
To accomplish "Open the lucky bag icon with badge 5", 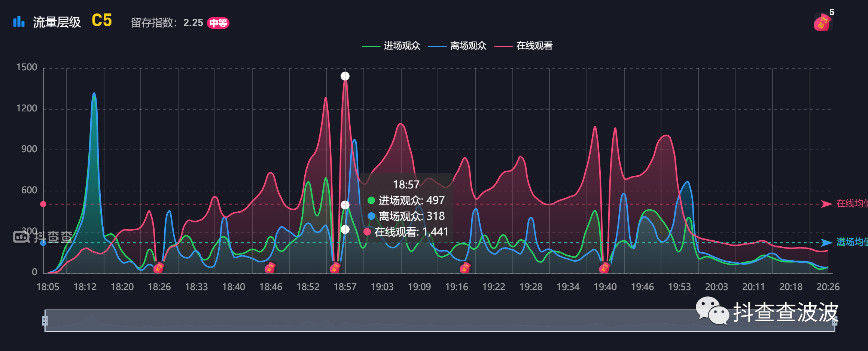I will [823, 22].
